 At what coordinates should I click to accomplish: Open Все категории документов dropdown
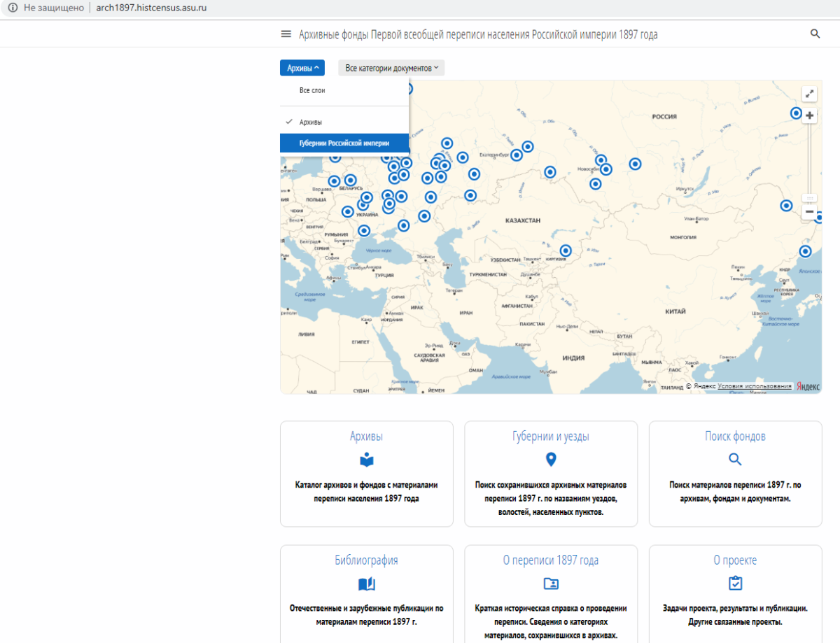click(391, 68)
